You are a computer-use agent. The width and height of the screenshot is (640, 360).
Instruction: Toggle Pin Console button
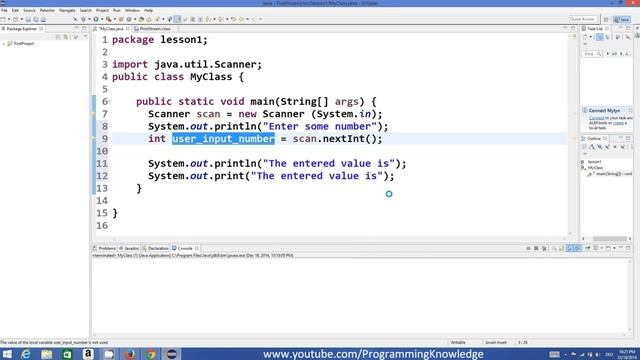tap(588, 248)
